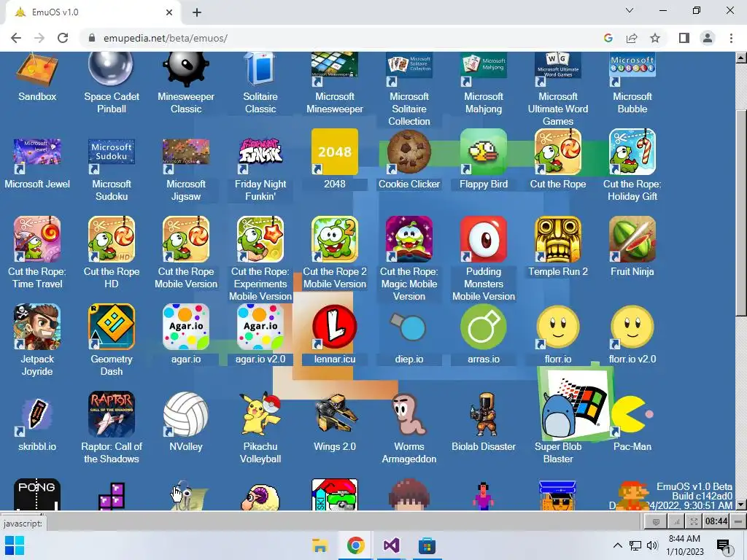Open Fruit Ninja icon
Image resolution: width=747 pixels, height=560 pixels.
pos(632,239)
